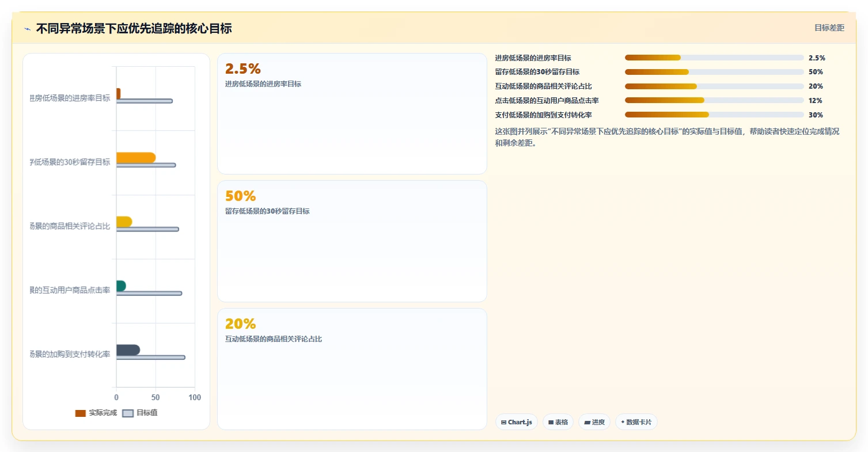Click the progress bar for 互动低场景的商品相关评论占比
The height and width of the screenshot is (452, 868).
[x=714, y=86]
